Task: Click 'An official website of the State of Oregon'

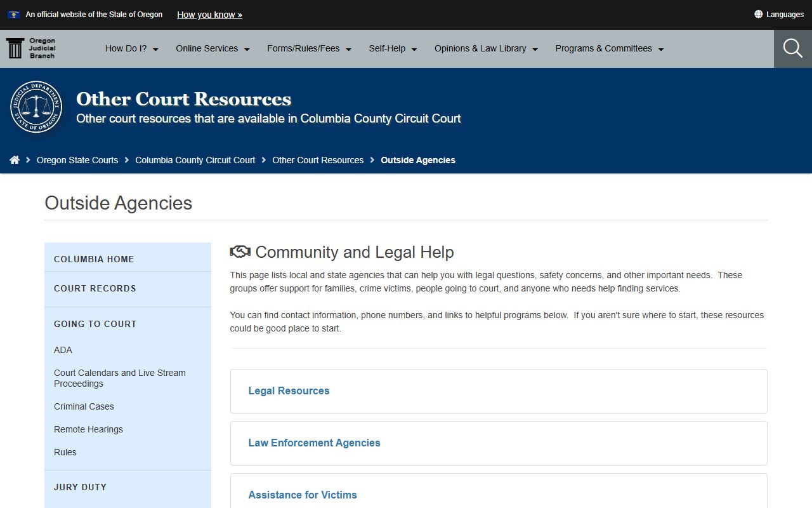Action: [94, 14]
